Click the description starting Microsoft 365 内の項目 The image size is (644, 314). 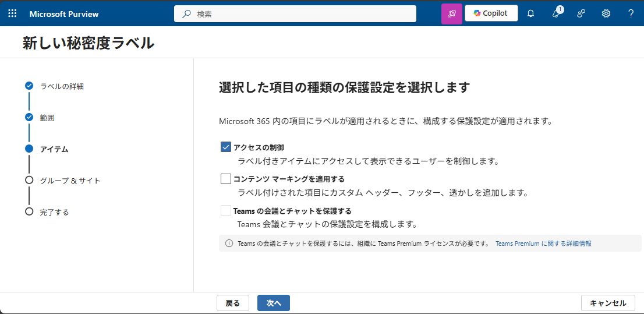click(x=385, y=122)
